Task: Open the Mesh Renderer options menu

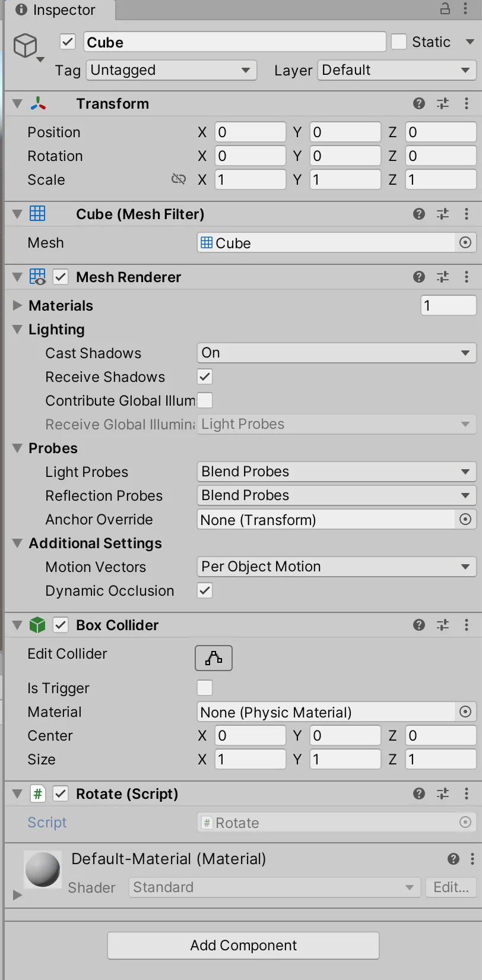Action: [x=467, y=277]
